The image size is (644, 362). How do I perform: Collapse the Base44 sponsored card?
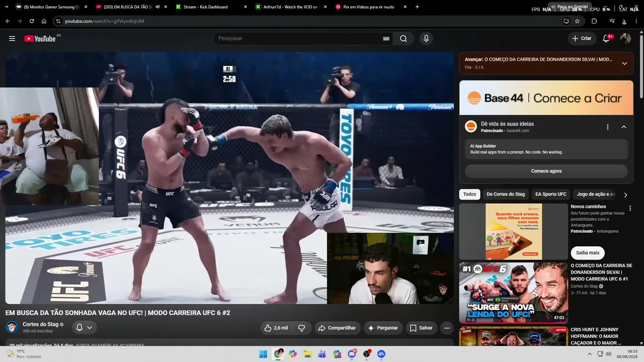(x=624, y=127)
